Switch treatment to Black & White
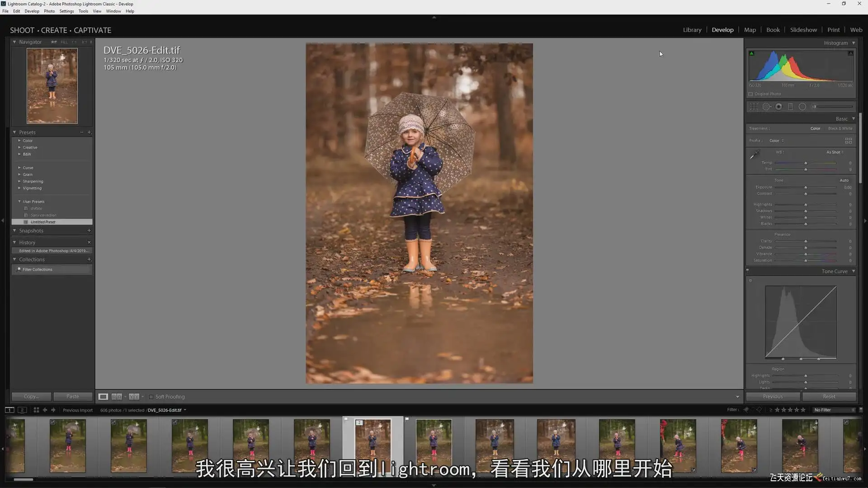Image resolution: width=868 pixels, height=488 pixels. click(840, 128)
